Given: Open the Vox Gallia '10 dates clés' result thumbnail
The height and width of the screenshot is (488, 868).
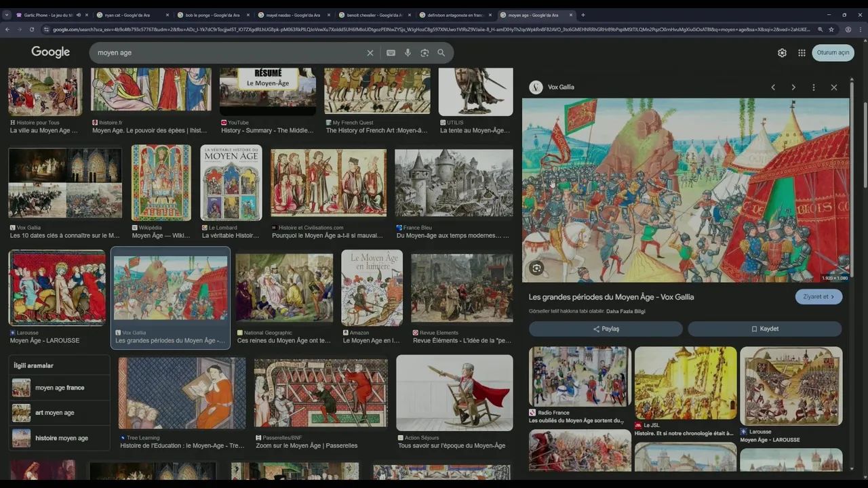Looking at the screenshot, I should 65,183.
